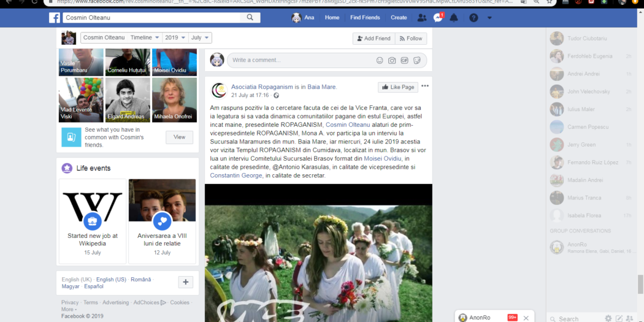The height and width of the screenshot is (322, 644).
Task: Expand the July month dropdown
Action: coord(200,38)
